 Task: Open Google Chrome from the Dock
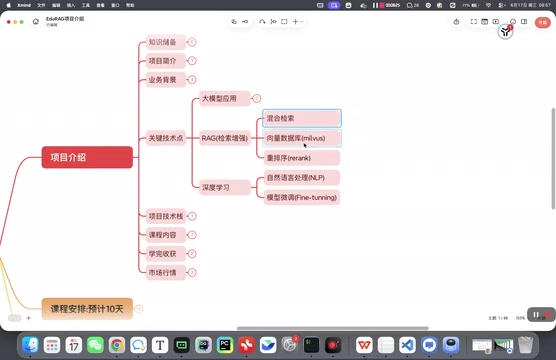click(x=117, y=345)
